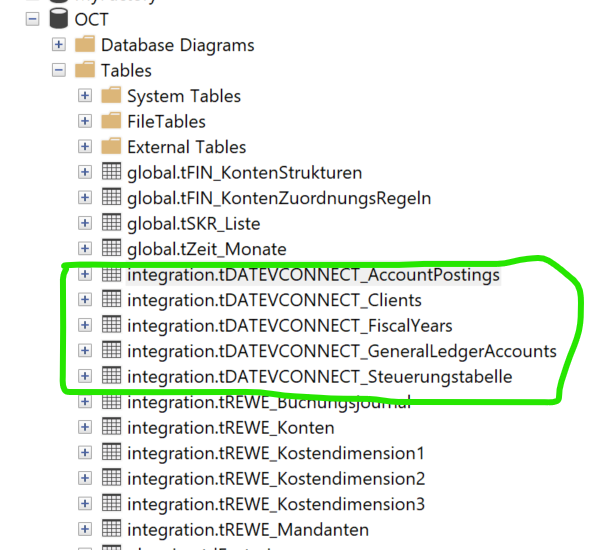609x550 pixels.
Task: Select integration.tDATEVCONNECT_GeneralLedgerAccounts table name
Action: pyautogui.click(x=342, y=352)
